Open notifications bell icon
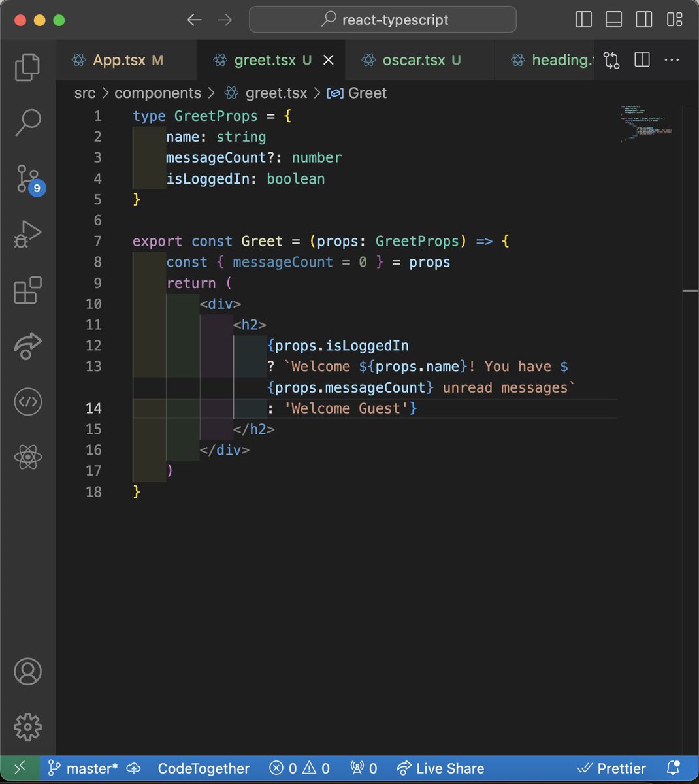Viewport: 699px width, 784px height. click(672, 768)
